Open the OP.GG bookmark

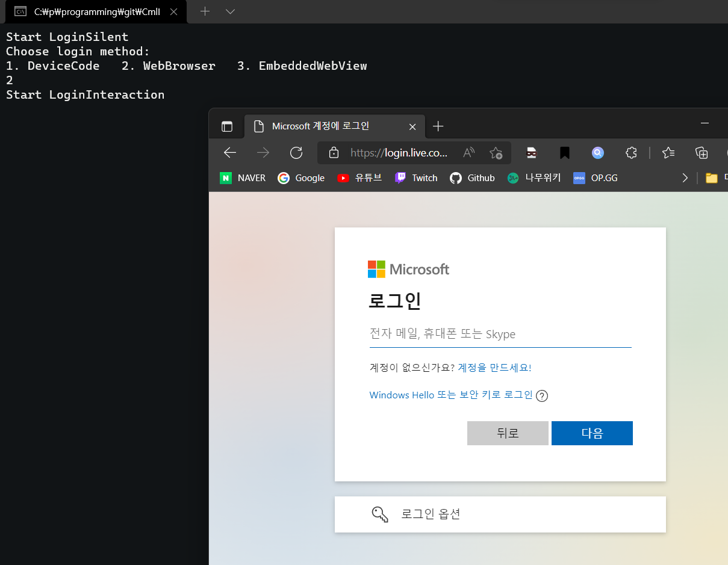[596, 178]
